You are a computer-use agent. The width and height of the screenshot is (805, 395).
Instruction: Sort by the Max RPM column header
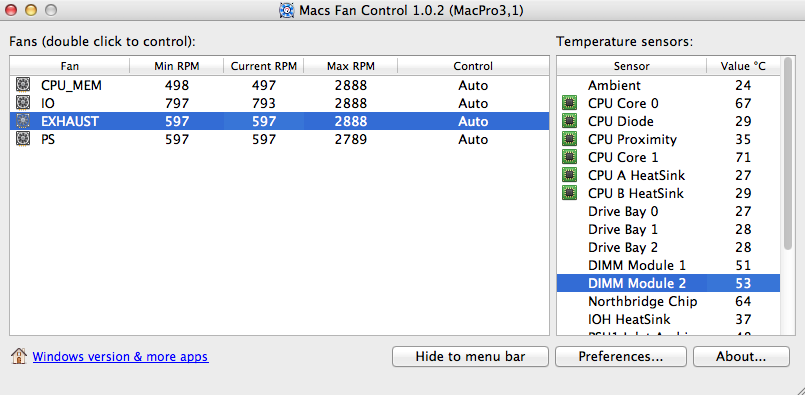pyautogui.click(x=351, y=66)
